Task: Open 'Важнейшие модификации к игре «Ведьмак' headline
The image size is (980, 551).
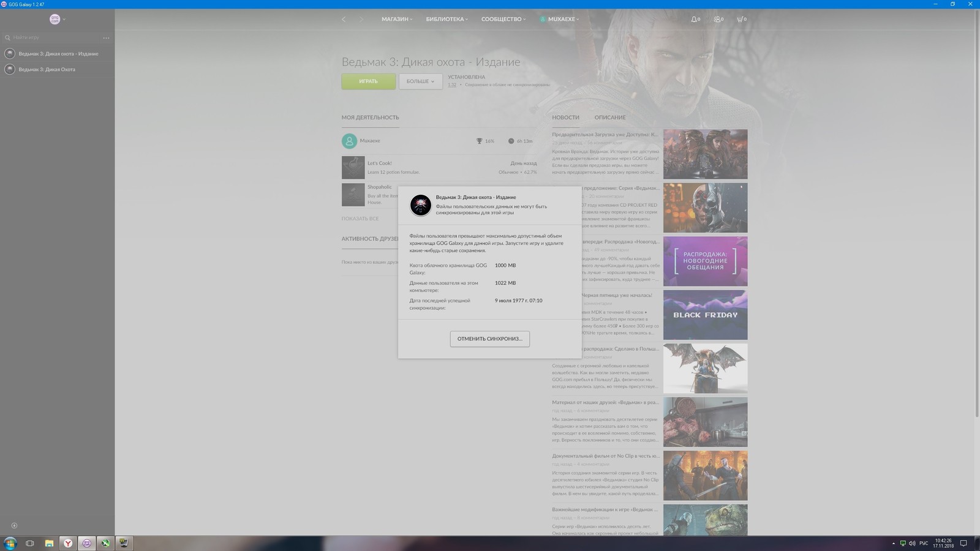Action: 605,509
